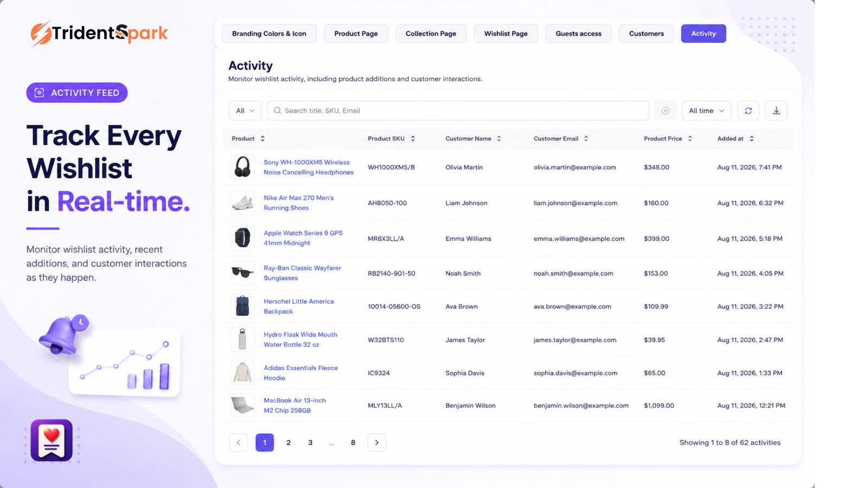868x488 pixels.
Task: Switch to Branding Colors & Icon tab
Action: point(269,34)
